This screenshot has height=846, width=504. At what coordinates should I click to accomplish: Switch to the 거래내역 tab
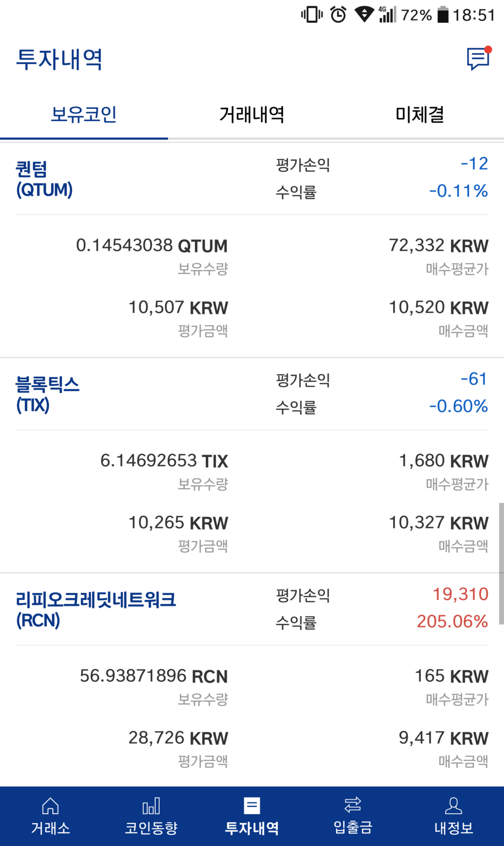point(252,114)
